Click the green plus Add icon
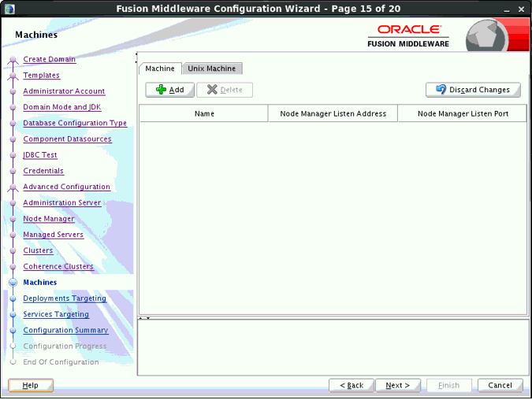Image resolution: width=532 pixels, height=400 pixels. [x=161, y=90]
